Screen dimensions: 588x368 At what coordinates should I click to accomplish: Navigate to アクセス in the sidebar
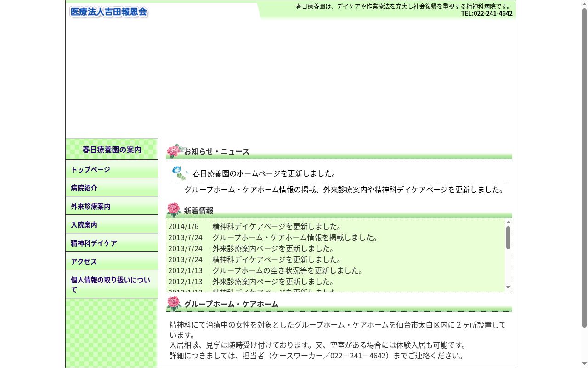point(112,261)
